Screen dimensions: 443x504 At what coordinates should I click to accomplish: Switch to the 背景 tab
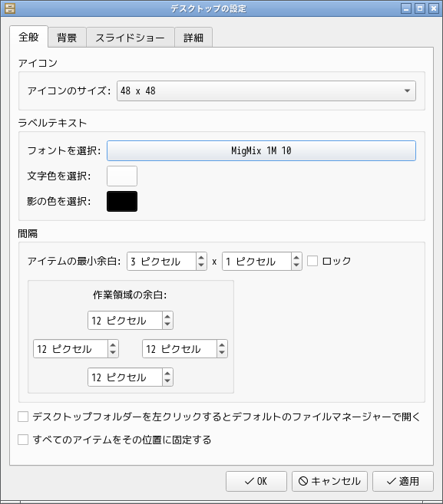[x=67, y=38]
